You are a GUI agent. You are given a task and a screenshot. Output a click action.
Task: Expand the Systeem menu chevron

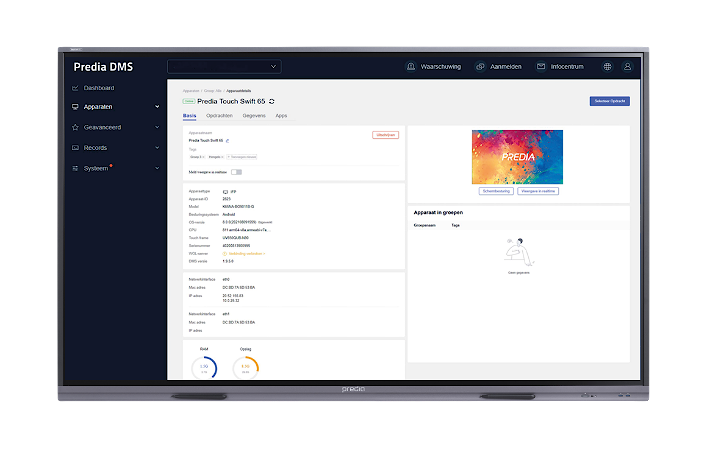pyautogui.click(x=157, y=168)
